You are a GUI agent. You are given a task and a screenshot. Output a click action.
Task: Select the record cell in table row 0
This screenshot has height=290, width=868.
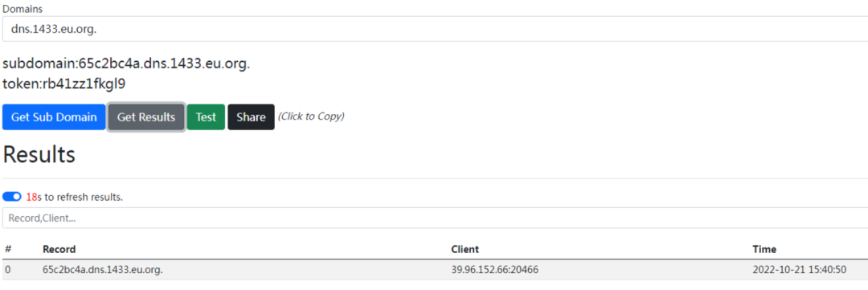pos(103,270)
